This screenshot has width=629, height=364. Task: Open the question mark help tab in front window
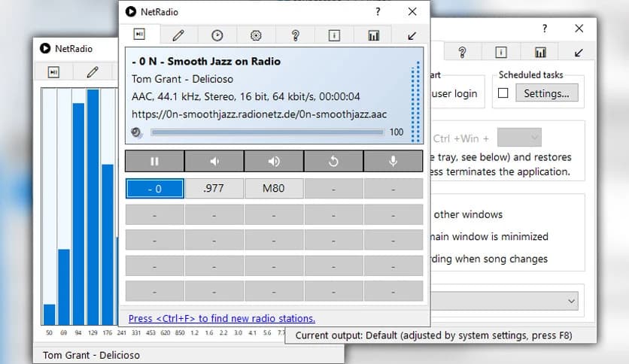click(x=295, y=35)
